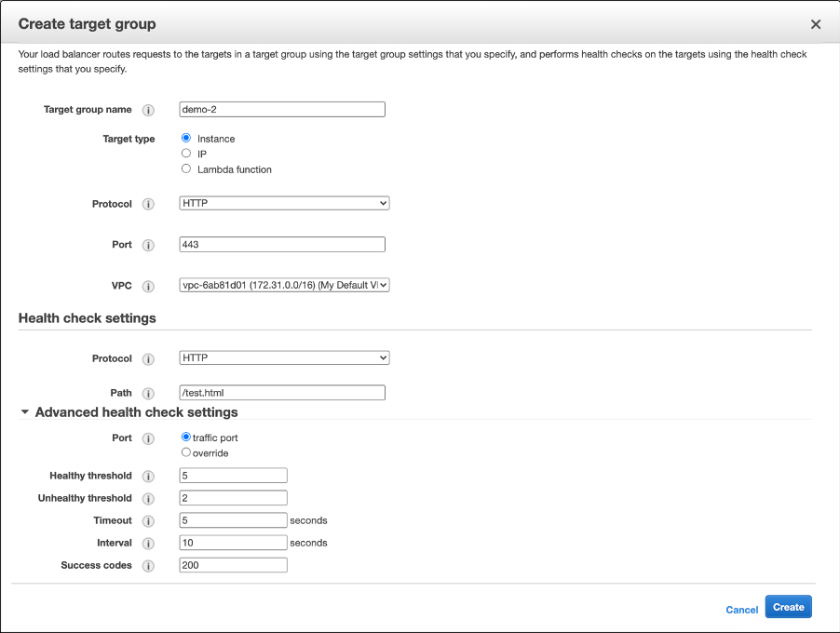
Task: Select the IP target type
Action: coord(186,154)
